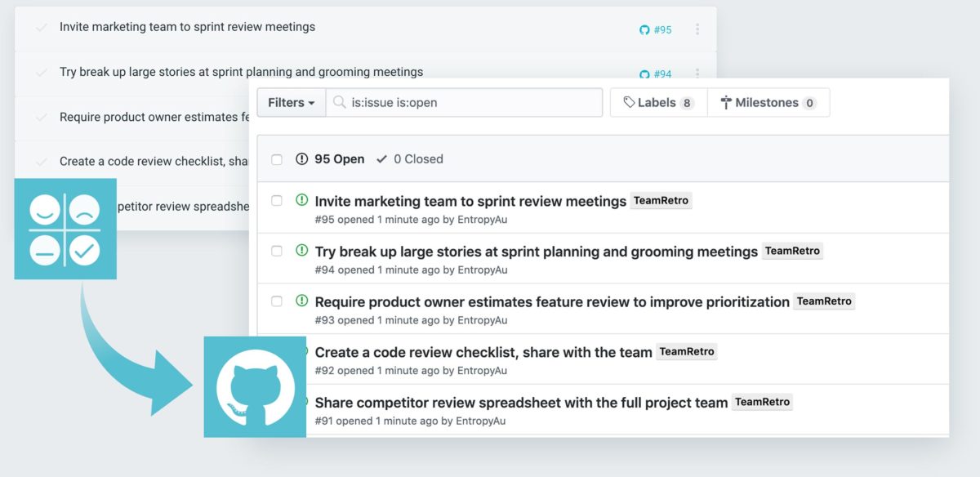Screen dimensions: 980x477
Task: Select the large teal GitHub logo icon
Action: coord(254,385)
